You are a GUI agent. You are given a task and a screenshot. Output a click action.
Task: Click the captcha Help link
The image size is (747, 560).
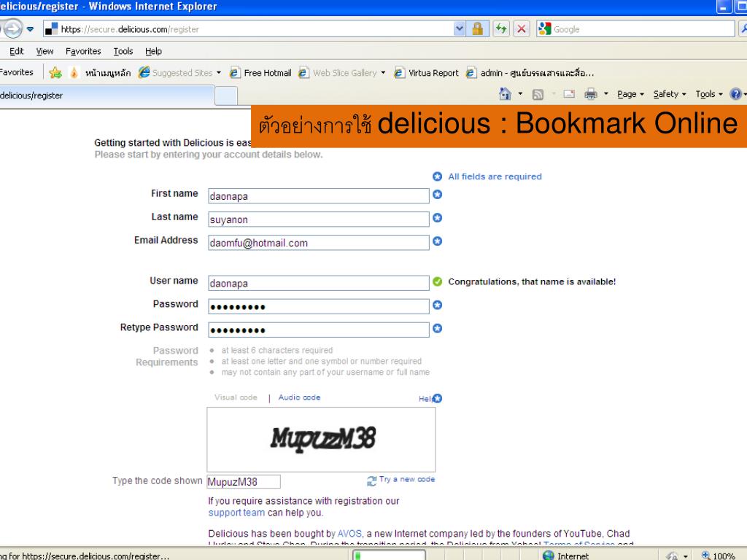point(425,399)
